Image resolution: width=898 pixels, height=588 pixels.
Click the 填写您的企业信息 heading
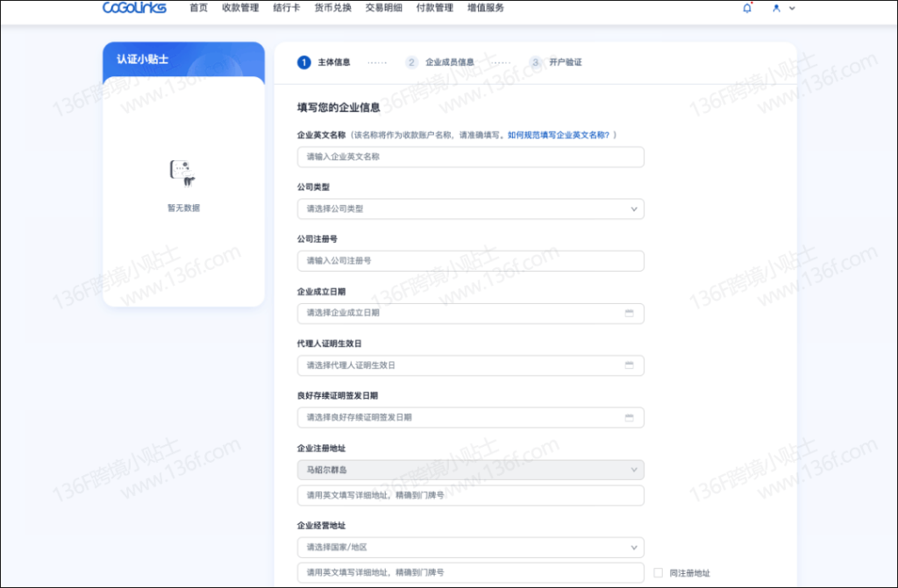coord(339,108)
